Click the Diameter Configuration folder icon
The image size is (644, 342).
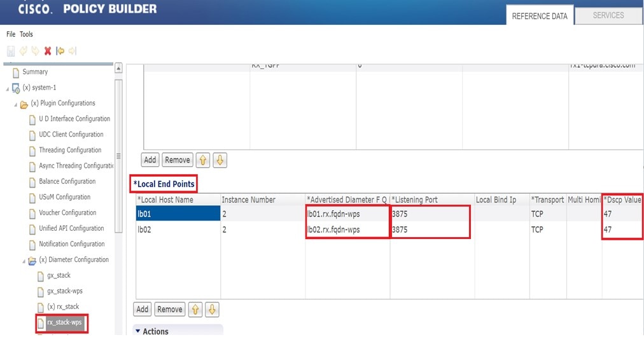click(x=32, y=261)
